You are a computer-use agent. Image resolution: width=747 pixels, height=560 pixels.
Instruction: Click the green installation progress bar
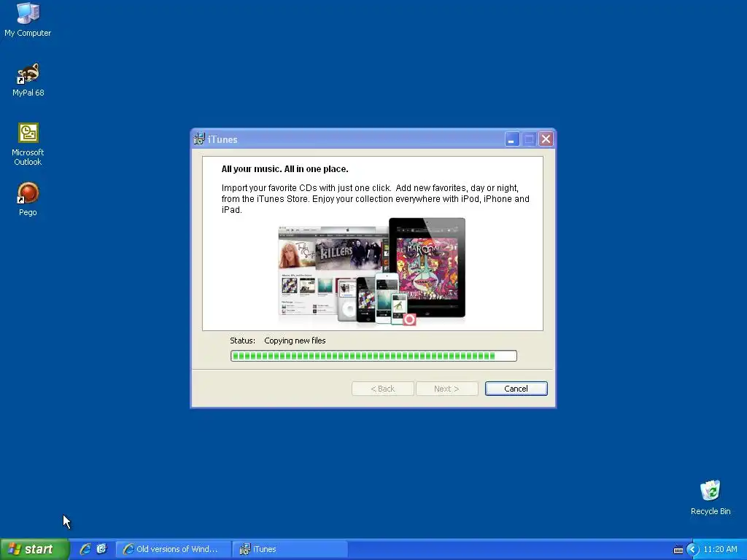pos(373,356)
